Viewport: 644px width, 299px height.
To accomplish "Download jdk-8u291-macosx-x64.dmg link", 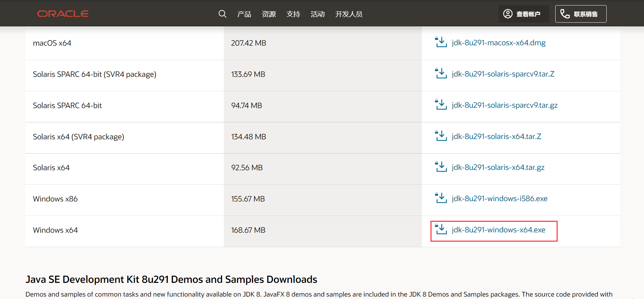I will pyautogui.click(x=498, y=43).
